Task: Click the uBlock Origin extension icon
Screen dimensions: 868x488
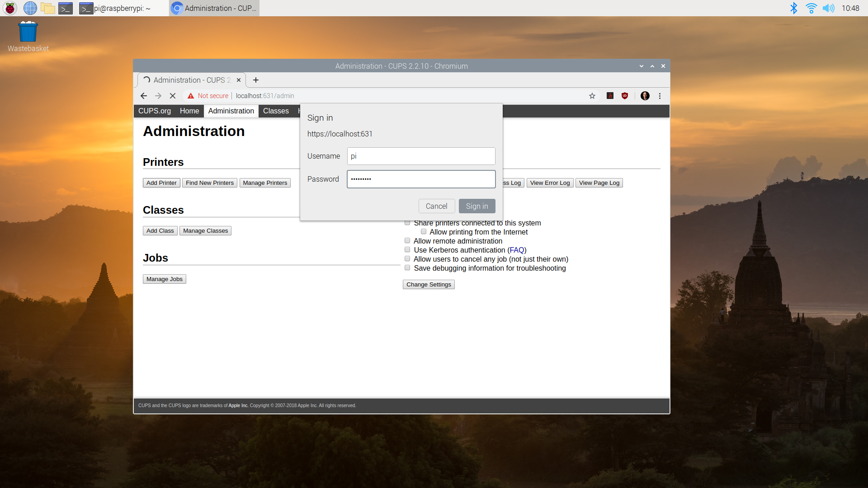Action: point(625,96)
